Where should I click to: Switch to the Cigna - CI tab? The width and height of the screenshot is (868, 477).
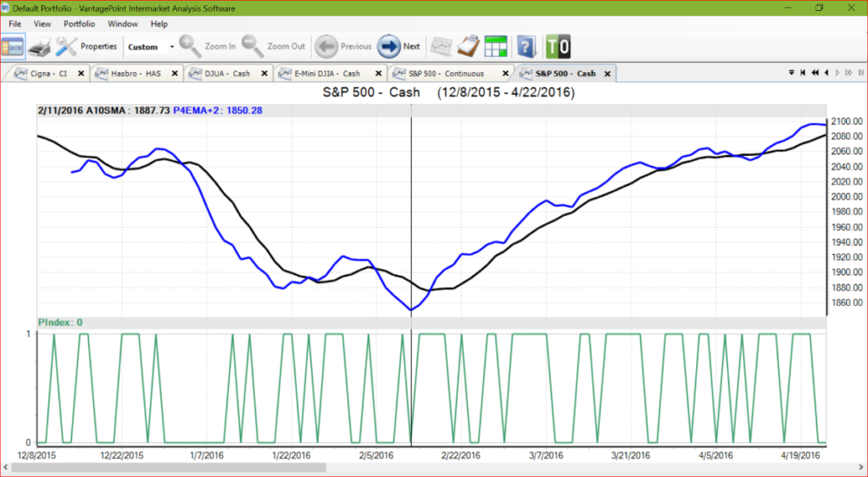coord(44,73)
